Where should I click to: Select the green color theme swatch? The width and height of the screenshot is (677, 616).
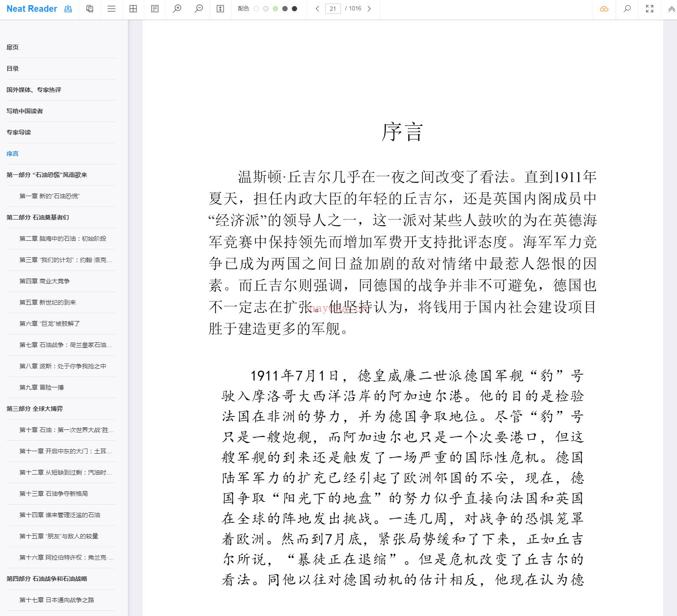(275, 9)
